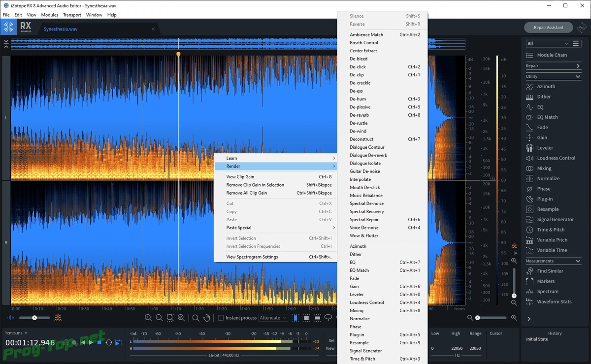
Task: Toggle Loop playback in transport
Action: 108,342
